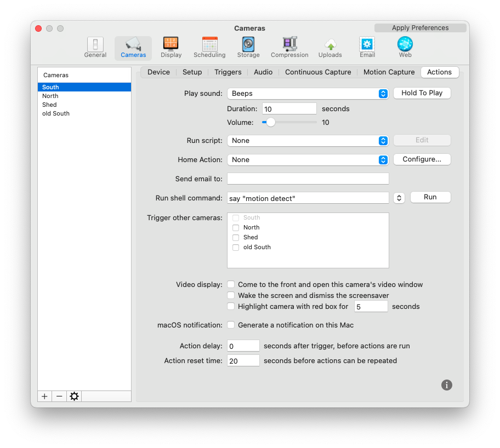Enable Highlight camera with red box
The width and height of the screenshot is (500, 448).
(x=231, y=306)
